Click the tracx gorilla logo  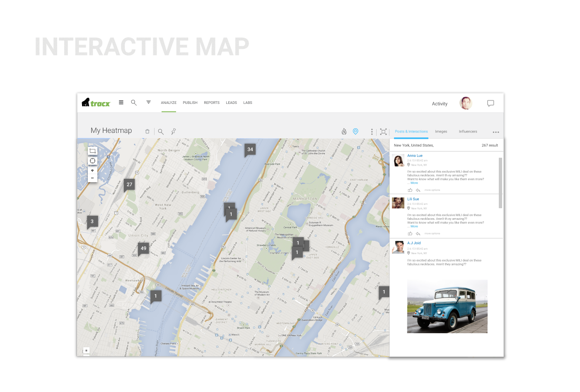pyautogui.click(x=96, y=103)
